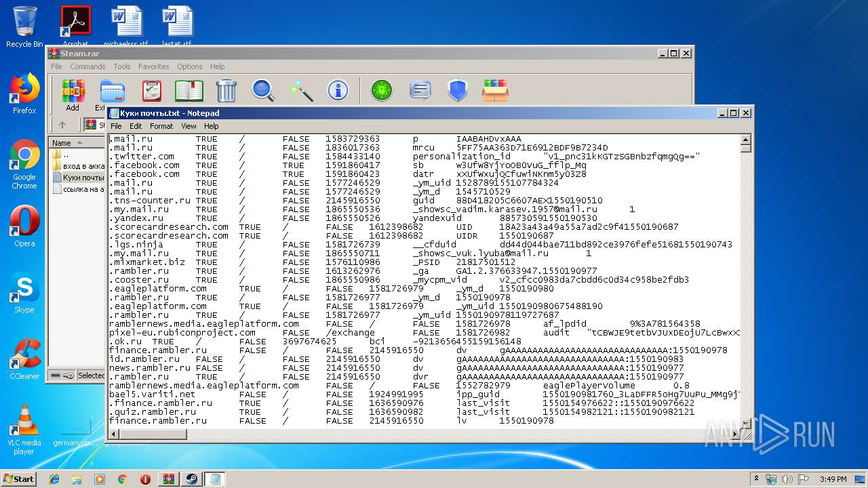Open WinRAR Options menu
Screen dimensions: 868x488
(190, 66)
